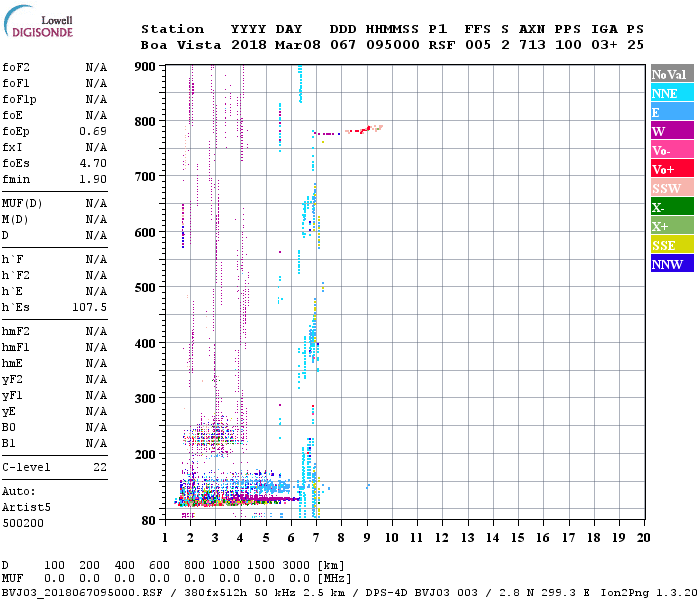The height and width of the screenshot is (600, 700).
Task: Click the h`Es value 107.5
Action: (89, 307)
